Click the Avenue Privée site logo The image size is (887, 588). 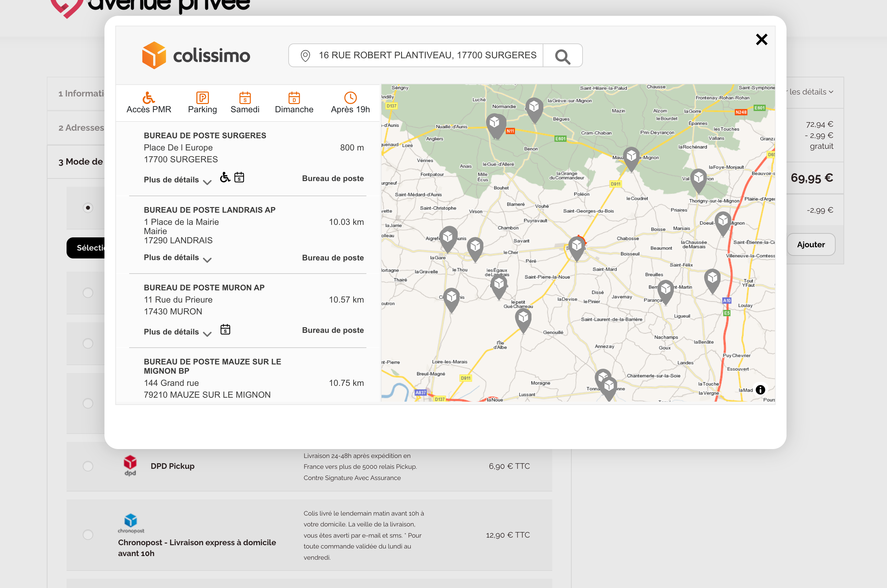pyautogui.click(x=150, y=8)
